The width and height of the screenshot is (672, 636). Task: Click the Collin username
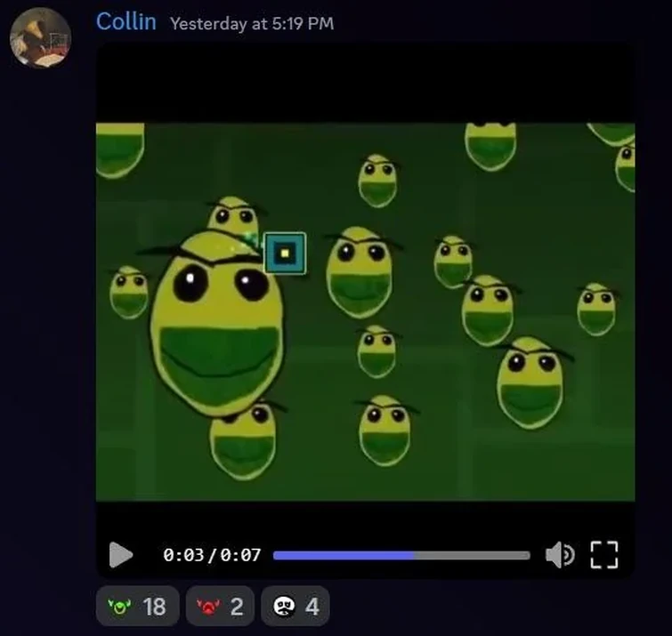click(126, 21)
